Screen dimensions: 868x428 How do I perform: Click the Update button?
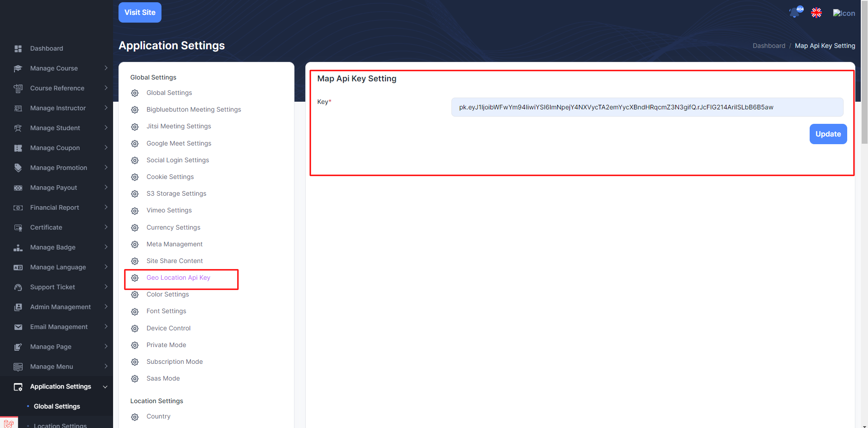[x=828, y=134]
